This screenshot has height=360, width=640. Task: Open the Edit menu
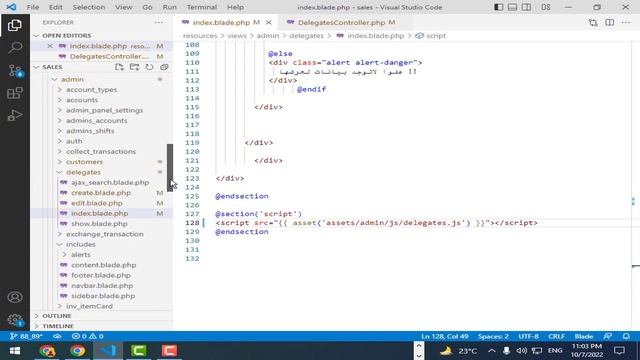(x=56, y=7)
